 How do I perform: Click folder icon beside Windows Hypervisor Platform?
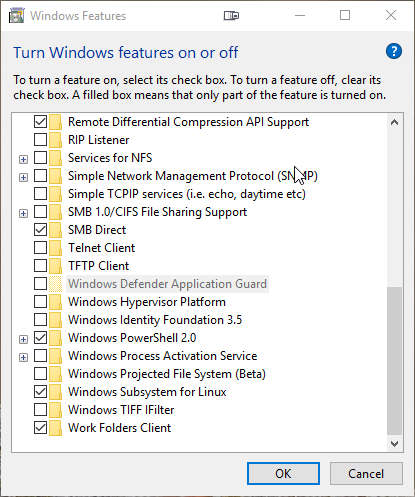[55, 302]
